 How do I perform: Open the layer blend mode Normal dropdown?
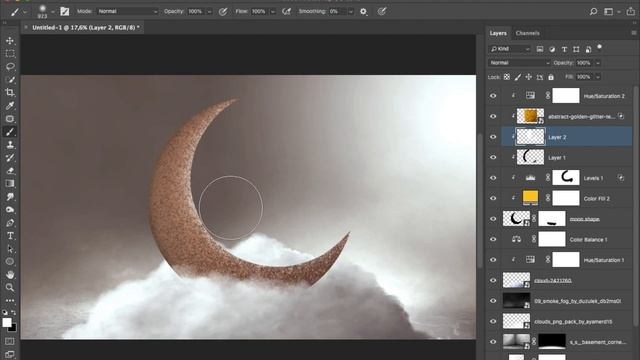(x=519, y=63)
